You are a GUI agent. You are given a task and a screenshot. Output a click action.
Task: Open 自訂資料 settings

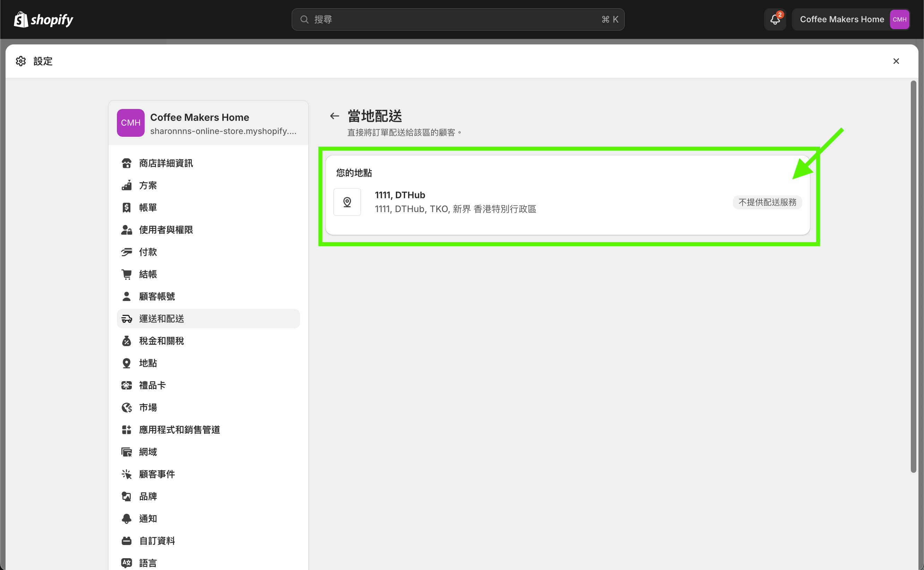[208, 541]
